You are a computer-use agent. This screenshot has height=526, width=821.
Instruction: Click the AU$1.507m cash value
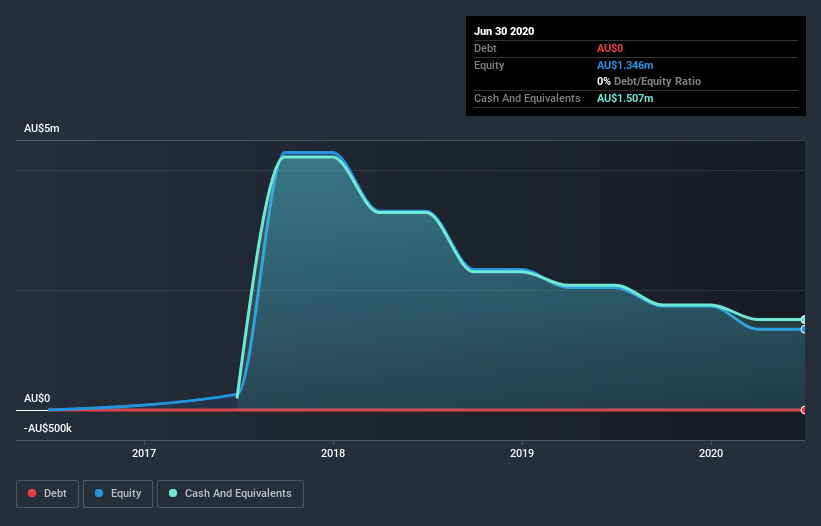click(625, 98)
